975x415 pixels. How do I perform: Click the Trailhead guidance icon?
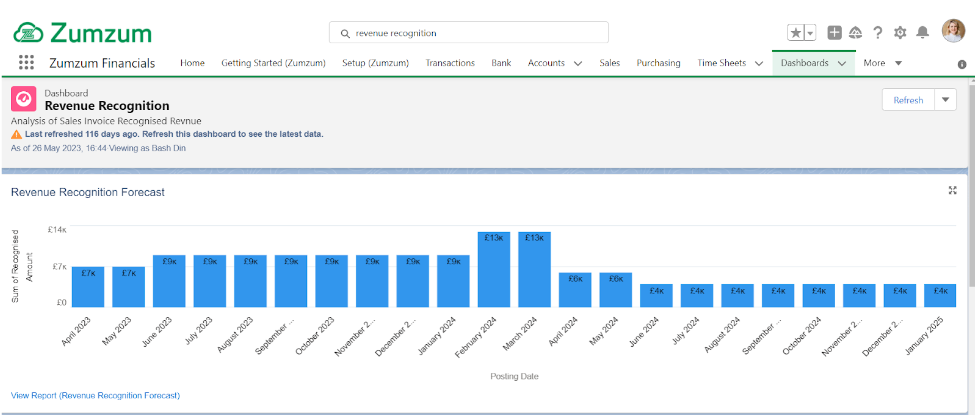point(856,33)
